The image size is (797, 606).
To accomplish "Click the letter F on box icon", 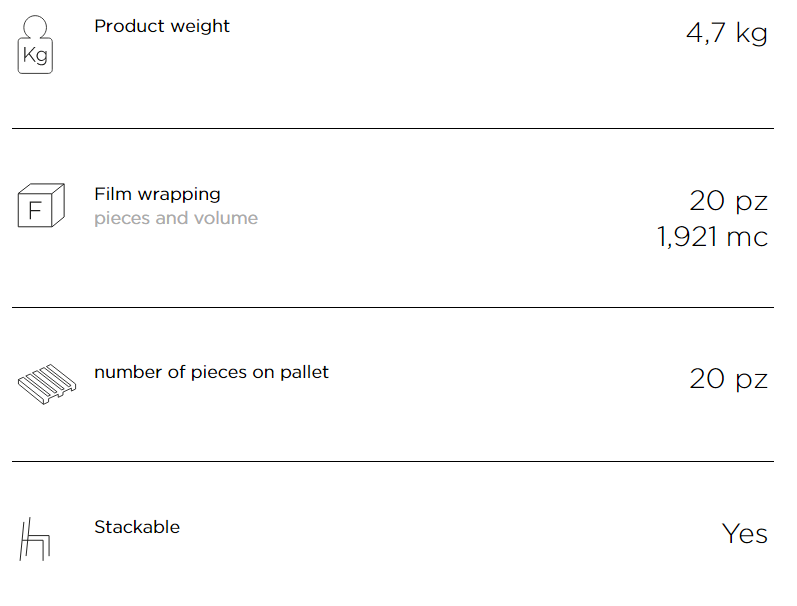I will tap(35, 210).
